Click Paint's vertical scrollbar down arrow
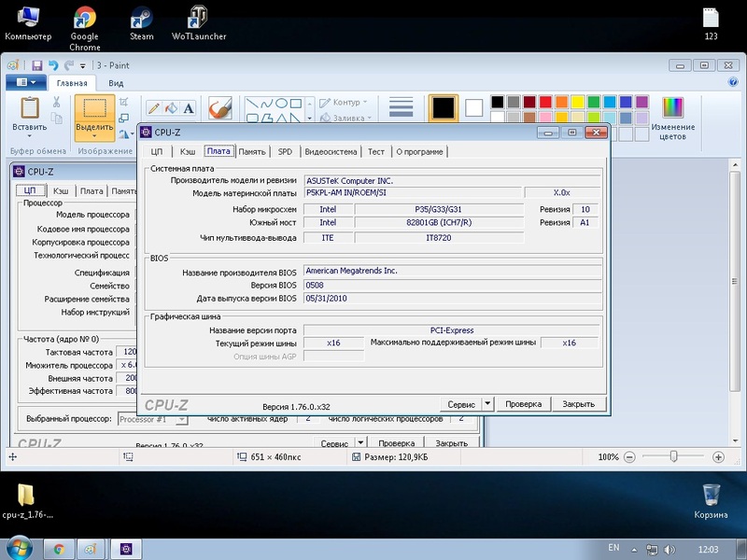This screenshot has height=560, width=747. (x=735, y=441)
